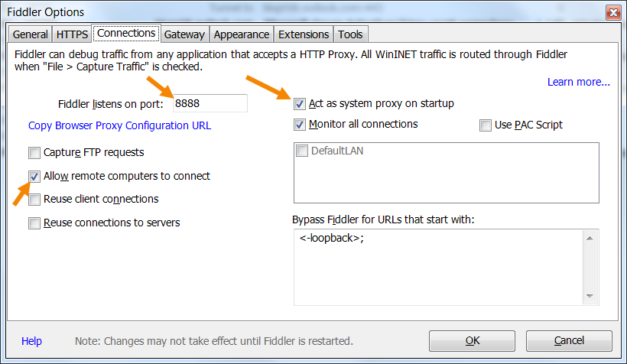This screenshot has height=364, width=627.
Task: Uncheck Allow remote computers to connect
Action: pos(34,177)
